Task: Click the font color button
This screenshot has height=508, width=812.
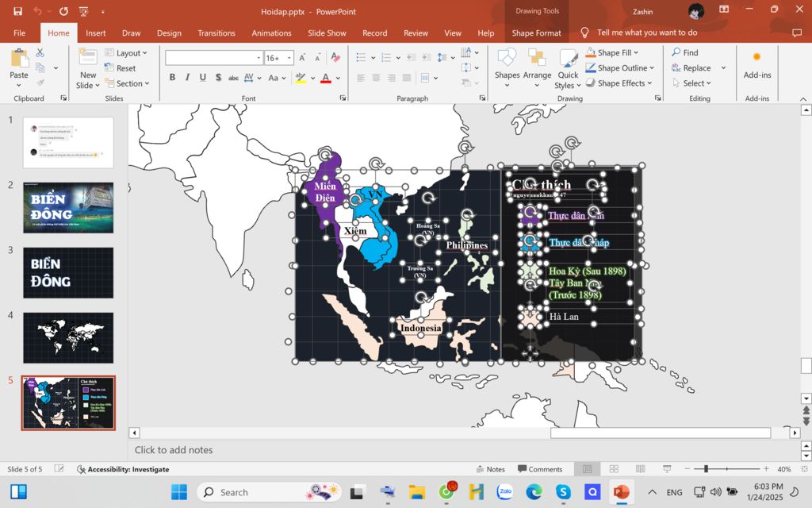Action: (x=325, y=78)
